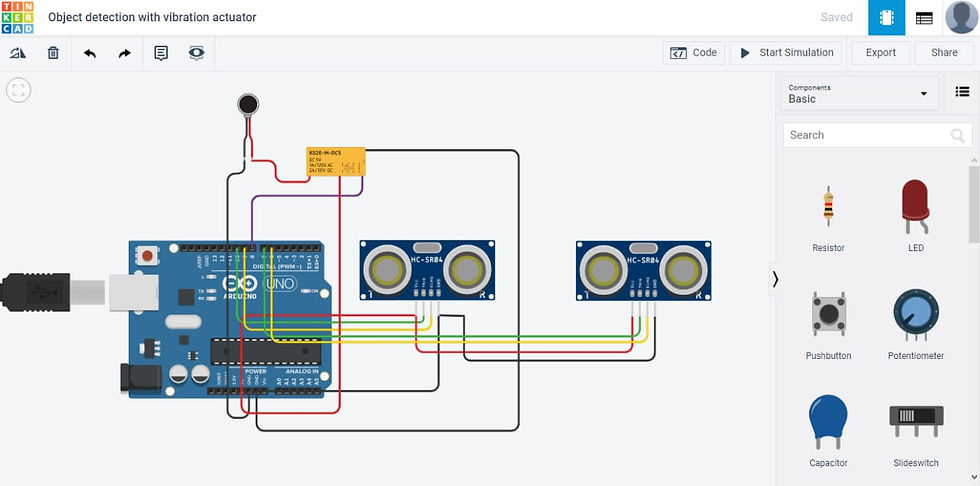The image size is (980, 486).
Task: Undo the last action
Action: (x=89, y=53)
